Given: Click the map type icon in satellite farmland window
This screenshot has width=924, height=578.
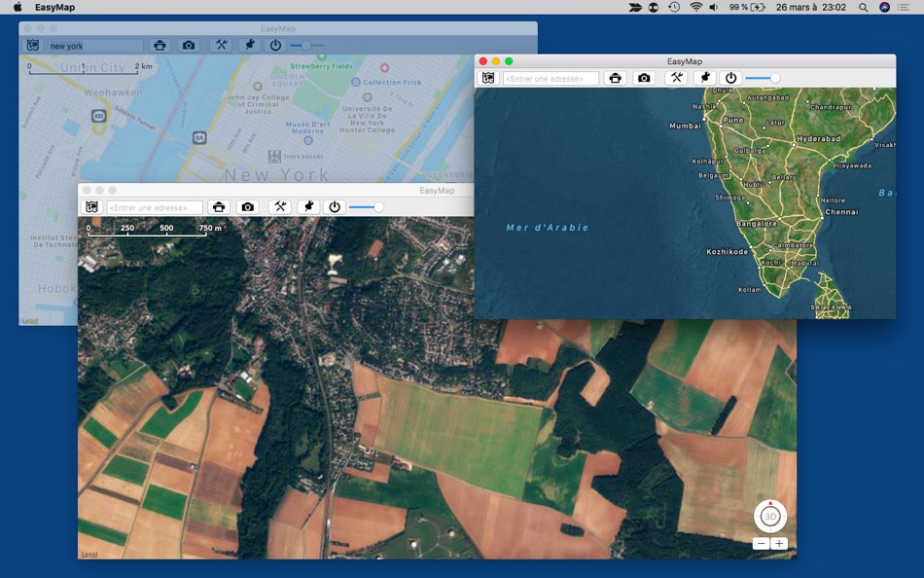Looking at the screenshot, I should click(91, 207).
